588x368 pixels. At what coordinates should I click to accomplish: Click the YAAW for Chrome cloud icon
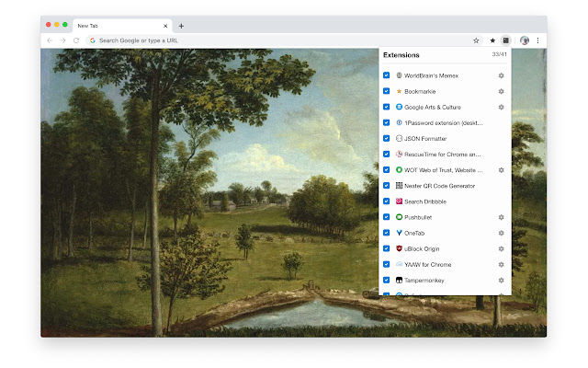point(399,265)
